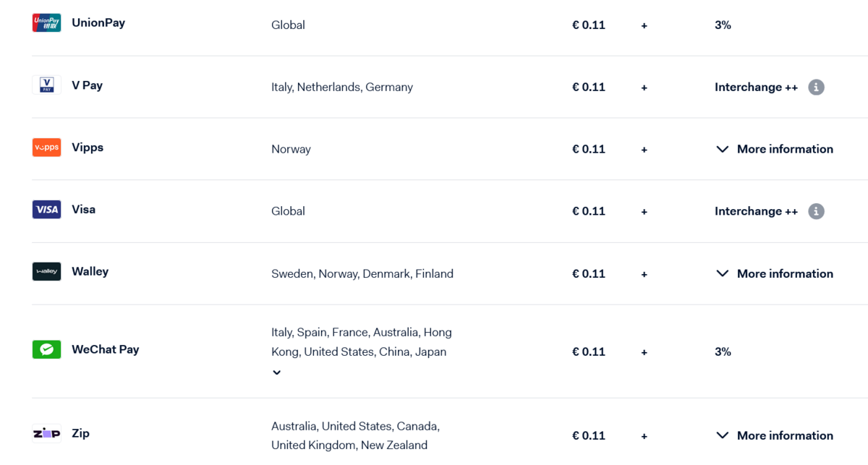The height and width of the screenshot is (465, 868).
Task: Expand More information for Walley
Action: click(774, 273)
